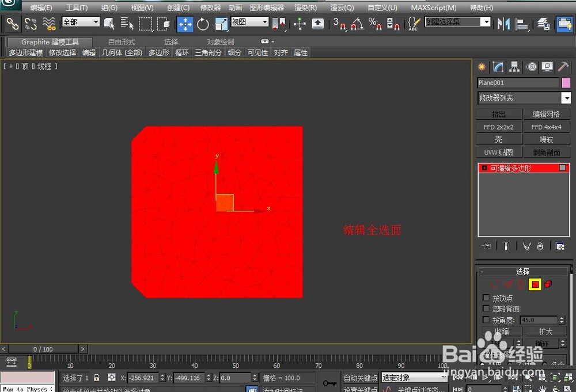Viewport: 576px width, 392px height.
Task: Toggle selection lock padlock icon
Action: click(96, 377)
